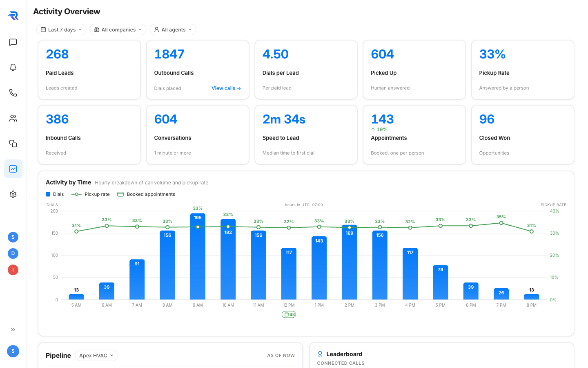Screen dimensions: 588x368
Task: Click the 9 AM bar showing 195 dials
Action: pyautogui.click(x=198, y=256)
